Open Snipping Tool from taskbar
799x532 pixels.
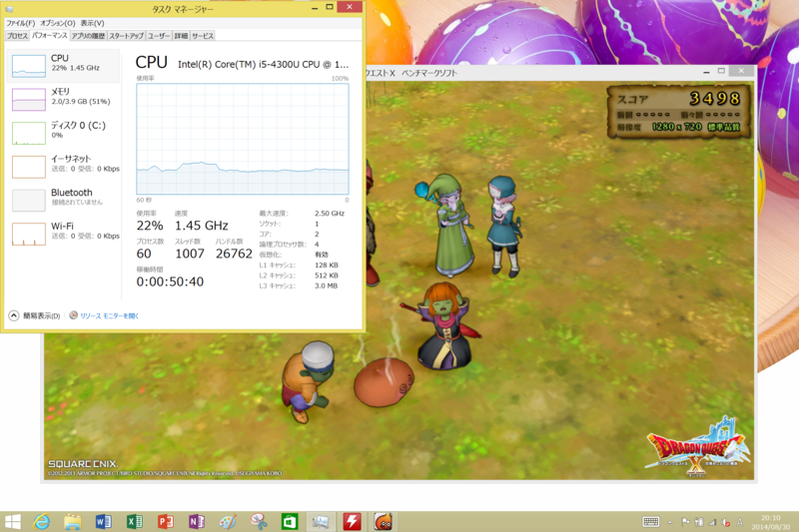(x=259, y=522)
